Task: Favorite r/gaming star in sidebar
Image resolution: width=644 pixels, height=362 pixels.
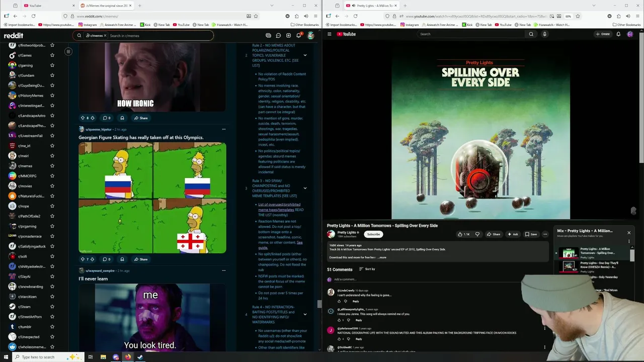Action: [52, 65]
